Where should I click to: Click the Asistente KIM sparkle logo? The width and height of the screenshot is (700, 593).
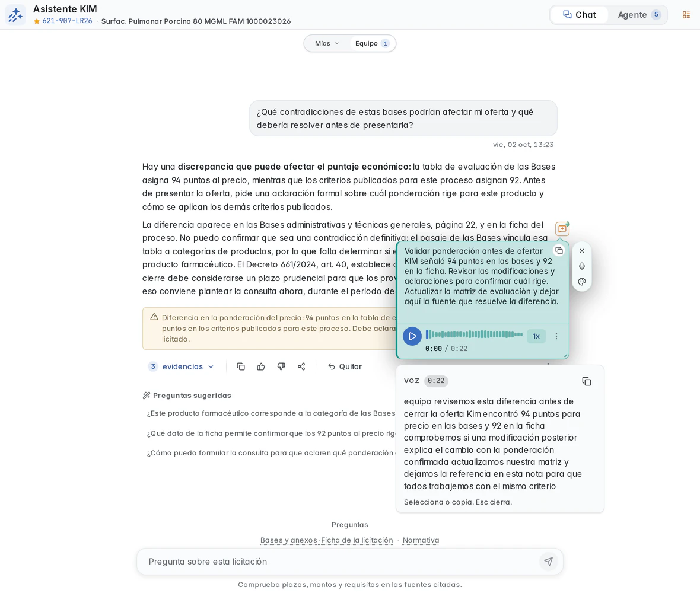click(15, 15)
